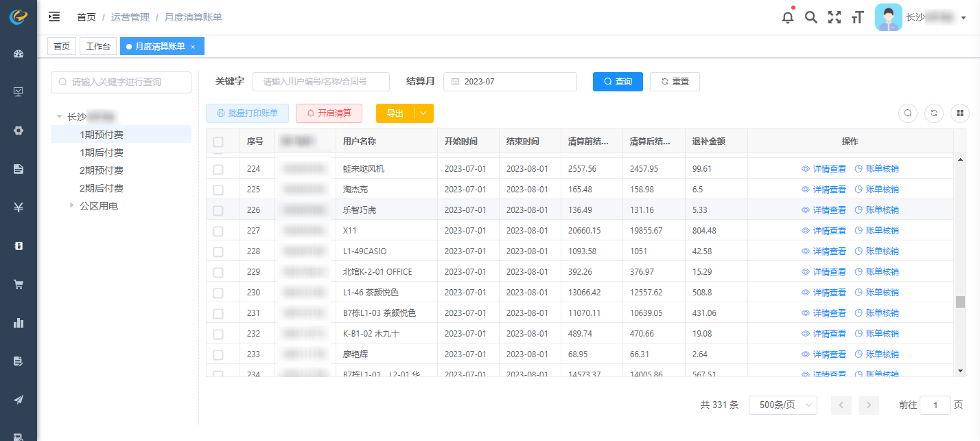Tick the checkbox for row 226

218,210
